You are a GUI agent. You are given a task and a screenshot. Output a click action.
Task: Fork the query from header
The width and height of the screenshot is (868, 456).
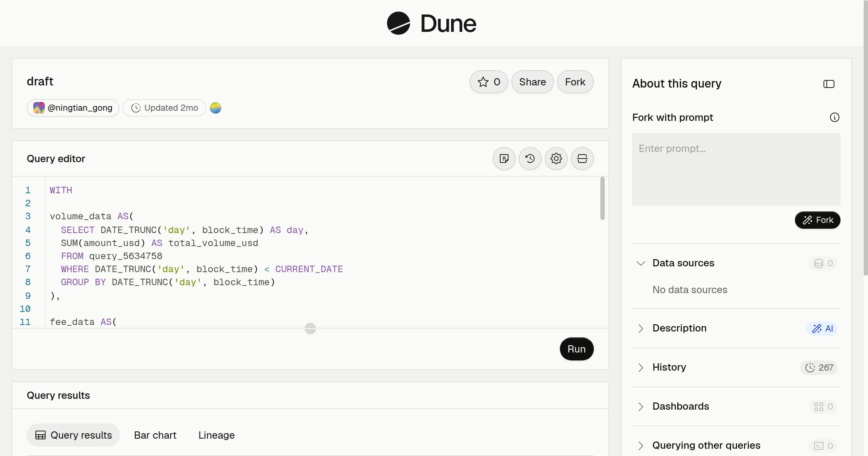[575, 82]
